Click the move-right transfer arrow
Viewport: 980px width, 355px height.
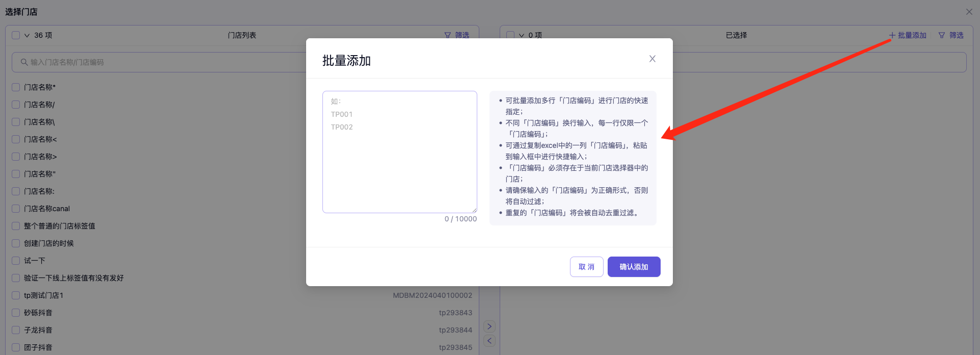489,326
